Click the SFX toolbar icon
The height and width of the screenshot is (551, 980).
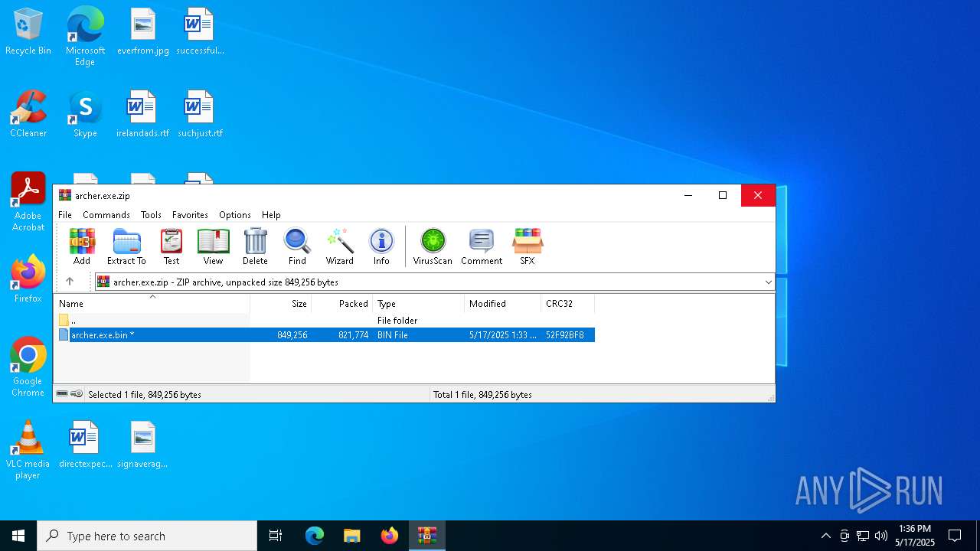528,246
